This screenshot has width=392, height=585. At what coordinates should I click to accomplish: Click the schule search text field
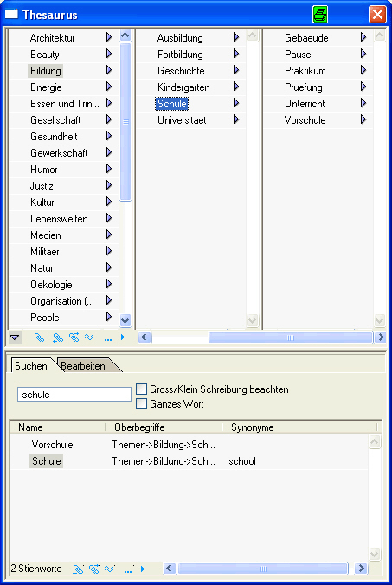pos(74,395)
